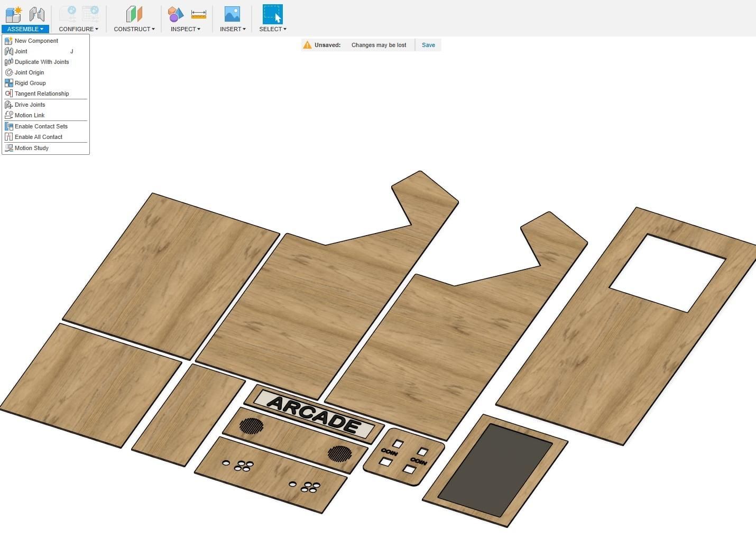The width and height of the screenshot is (756, 540).
Task: Expand the CONSTRUCT dropdown
Action: (x=134, y=29)
